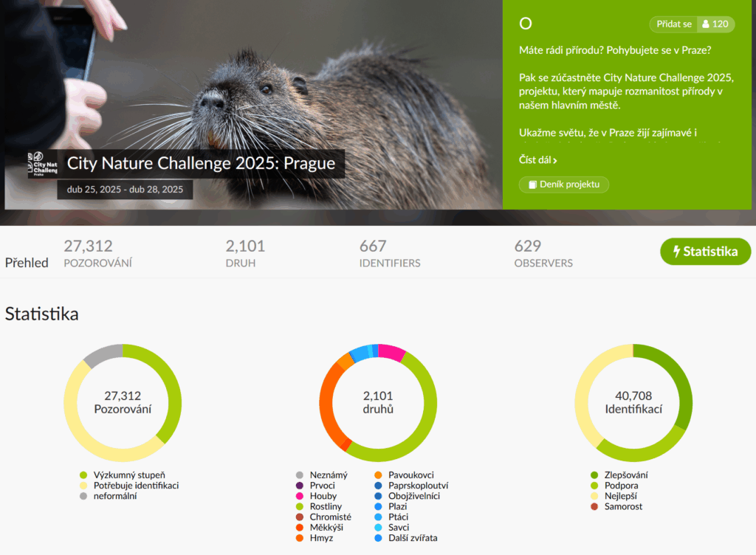756x555 pixels.
Task: Click the City Nature Challenge project logo
Action: click(43, 165)
